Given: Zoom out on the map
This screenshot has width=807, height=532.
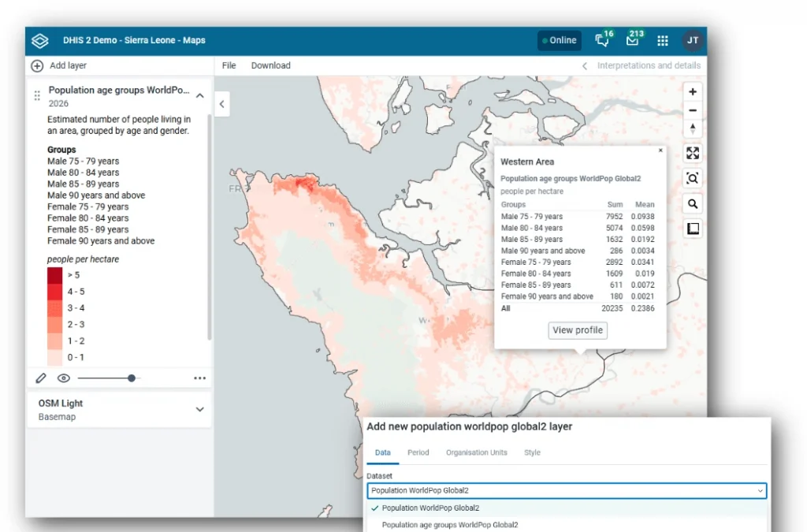Looking at the screenshot, I should pyautogui.click(x=692, y=110).
